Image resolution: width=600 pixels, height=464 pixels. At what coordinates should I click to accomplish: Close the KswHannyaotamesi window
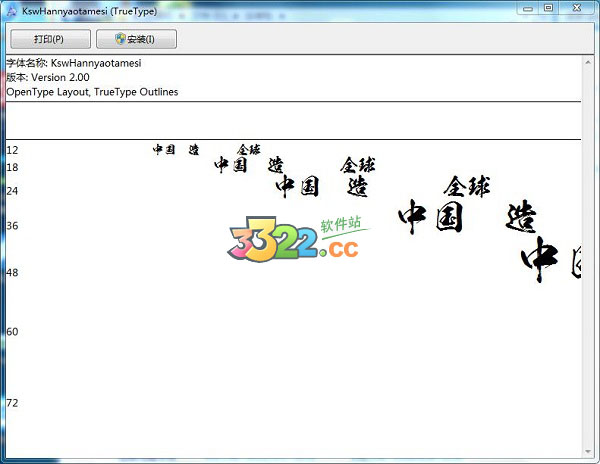tap(577, 8)
